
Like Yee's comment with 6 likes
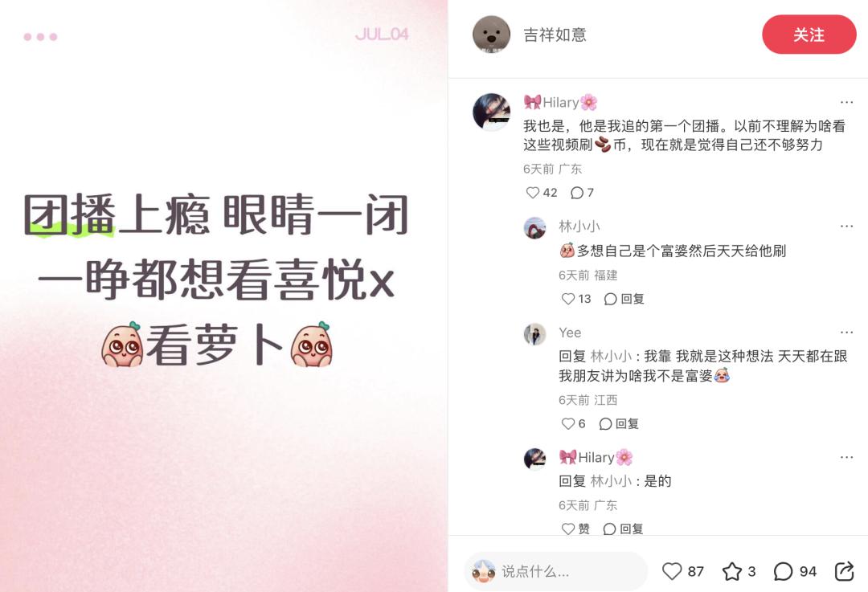pos(574,424)
